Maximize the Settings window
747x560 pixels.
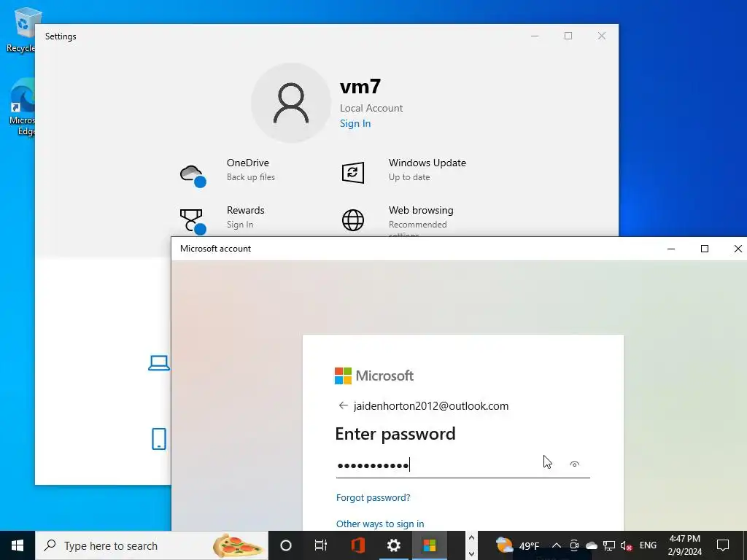pos(568,36)
